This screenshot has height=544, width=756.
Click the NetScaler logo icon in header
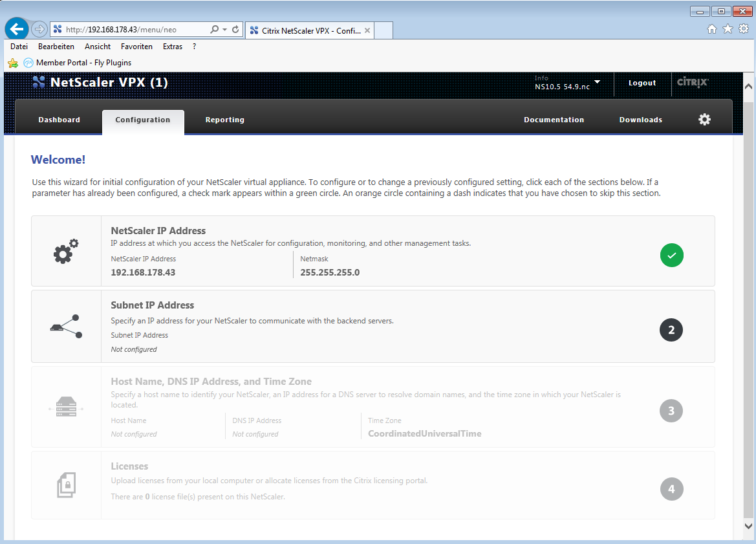point(39,82)
